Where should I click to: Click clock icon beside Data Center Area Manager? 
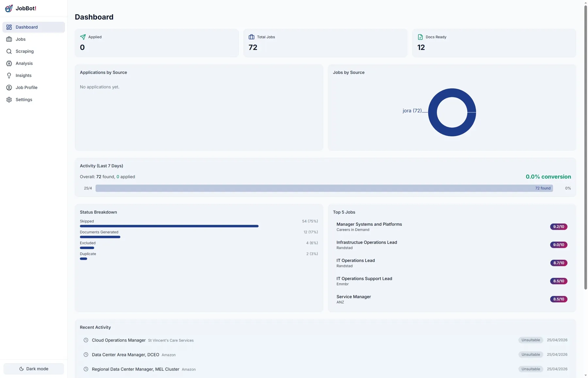coord(86,354)
